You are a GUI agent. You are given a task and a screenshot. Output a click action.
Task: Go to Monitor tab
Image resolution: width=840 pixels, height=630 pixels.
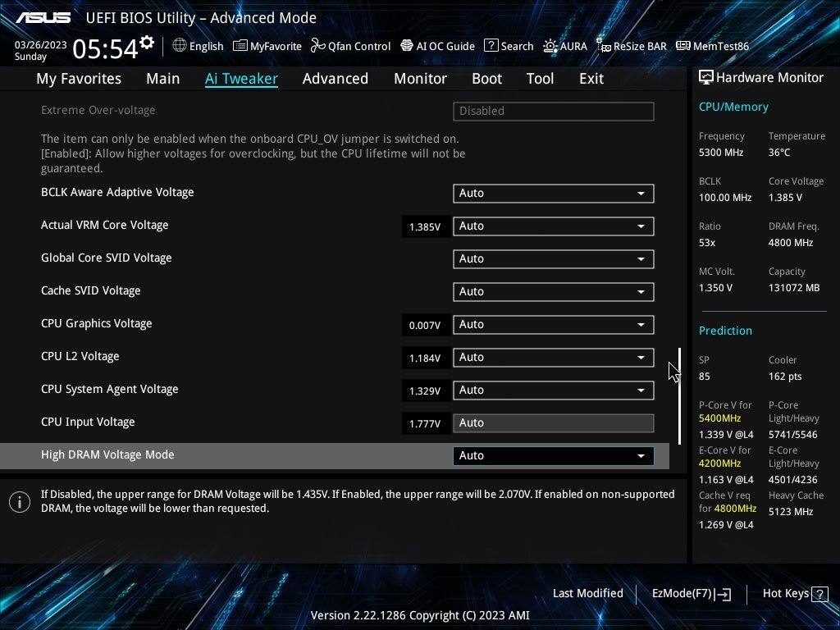coord(421,79)
